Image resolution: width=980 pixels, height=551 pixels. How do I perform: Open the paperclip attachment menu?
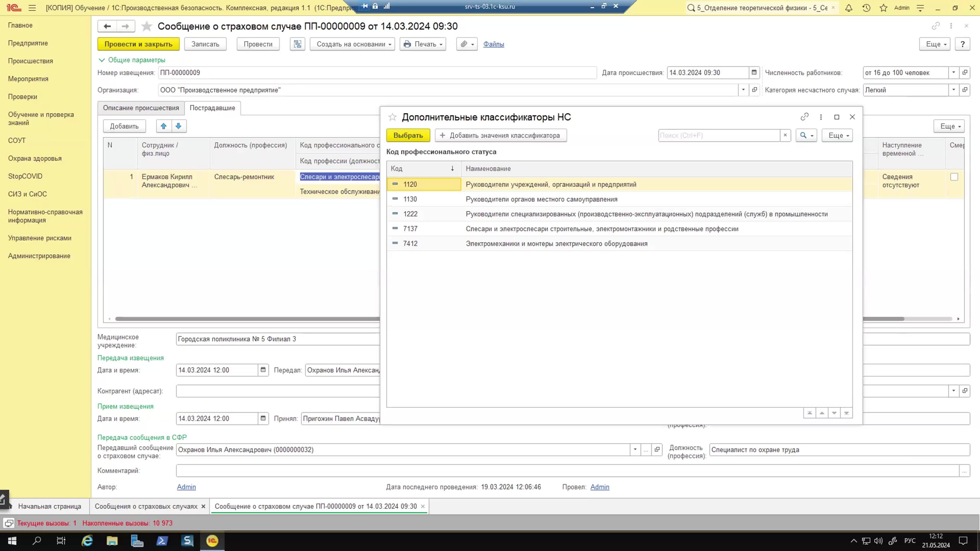tap(467, 44)
